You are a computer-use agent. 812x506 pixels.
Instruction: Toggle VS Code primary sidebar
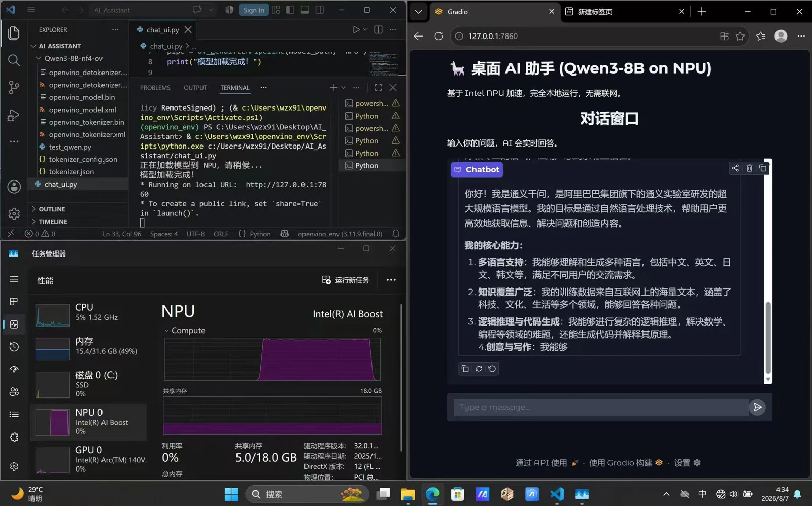[290, 10]
